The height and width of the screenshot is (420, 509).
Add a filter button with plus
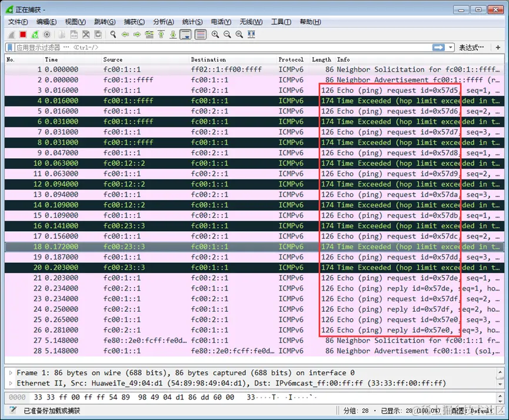(x=498, y=48)
